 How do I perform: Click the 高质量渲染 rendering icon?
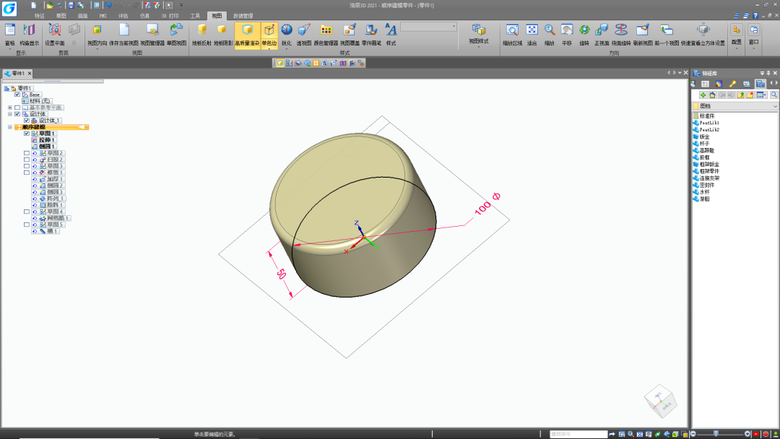[x=247, y=34]
